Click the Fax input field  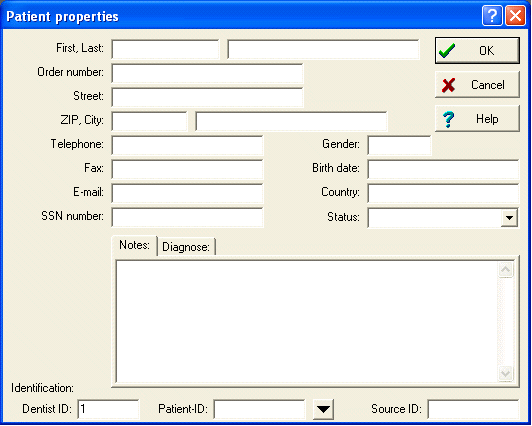[x=187, y=170]
